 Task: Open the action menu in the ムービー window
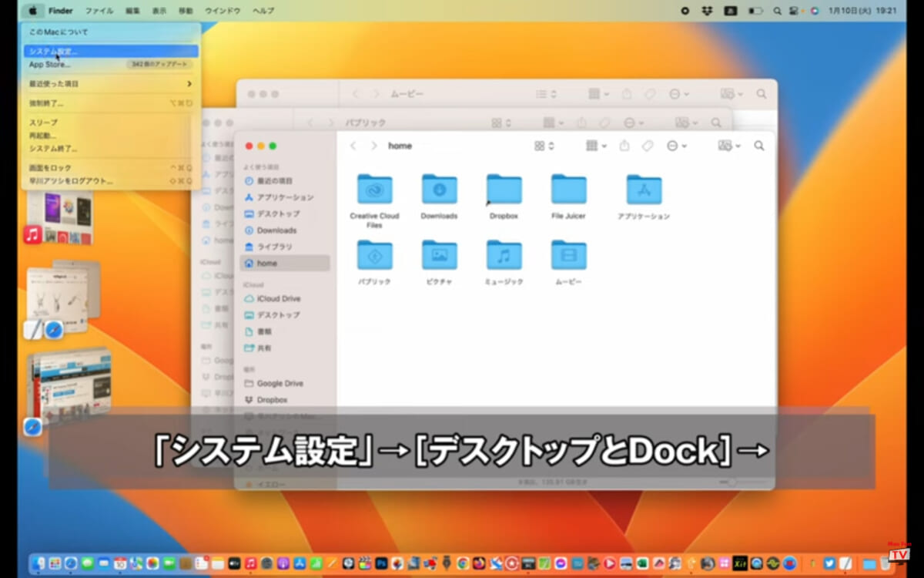(x=679, y=94)
